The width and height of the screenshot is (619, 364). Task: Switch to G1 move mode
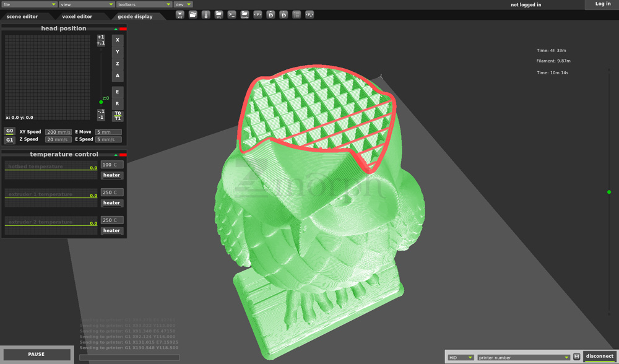[x=9, y=140]
